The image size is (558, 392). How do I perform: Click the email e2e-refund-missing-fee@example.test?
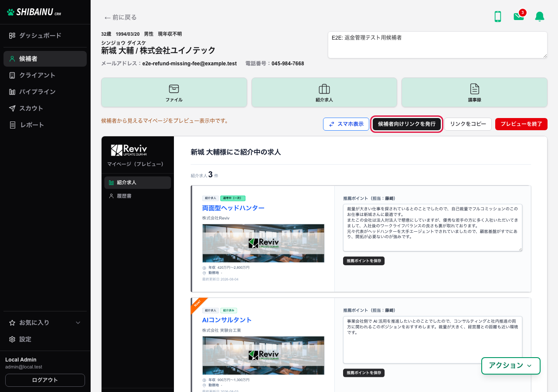pyautogui.click(x=190, y=64)
